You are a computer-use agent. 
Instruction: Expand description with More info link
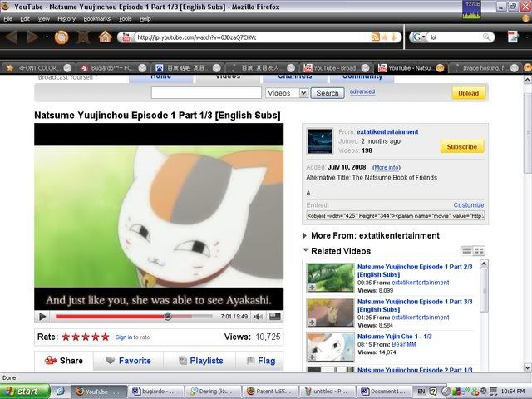(x=387, y=167)
